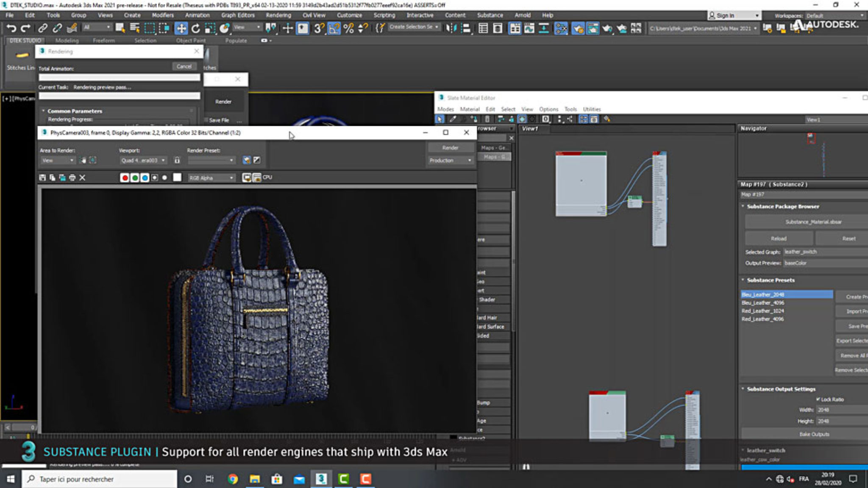The width and height of the screenshot is (868, 488).
Task: Activate the Unlink Selection tool
Action: pyautogui.click(x=57, y=28)
